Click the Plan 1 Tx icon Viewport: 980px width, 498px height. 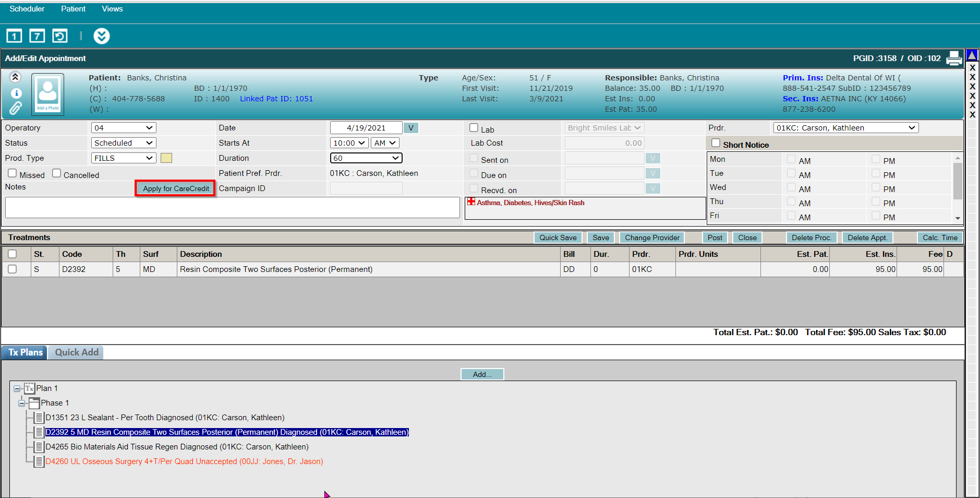[x=29, y=388]
